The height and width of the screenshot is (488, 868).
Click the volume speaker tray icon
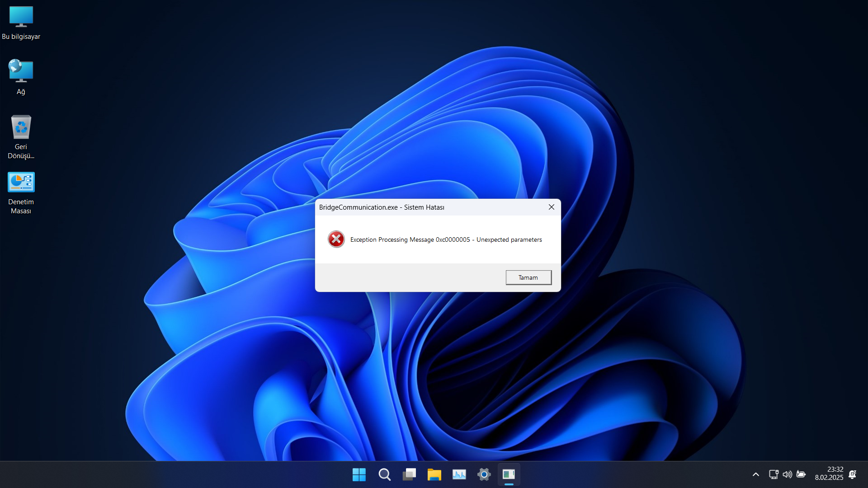[787, 474]
